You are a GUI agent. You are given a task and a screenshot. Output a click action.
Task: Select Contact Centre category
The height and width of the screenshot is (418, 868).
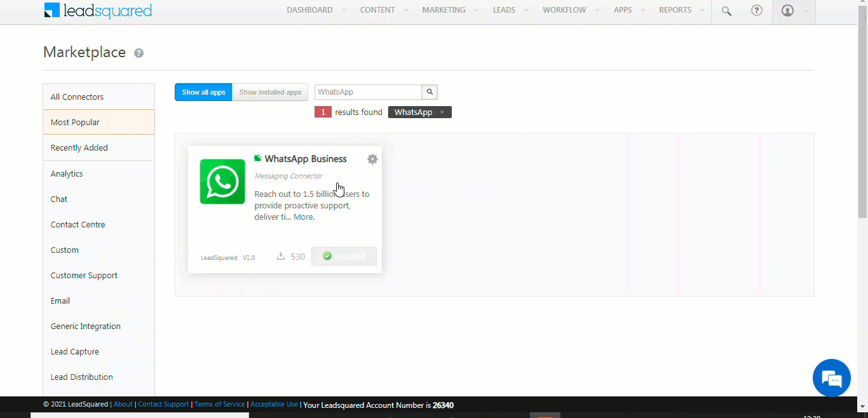[x=98, y=224]
